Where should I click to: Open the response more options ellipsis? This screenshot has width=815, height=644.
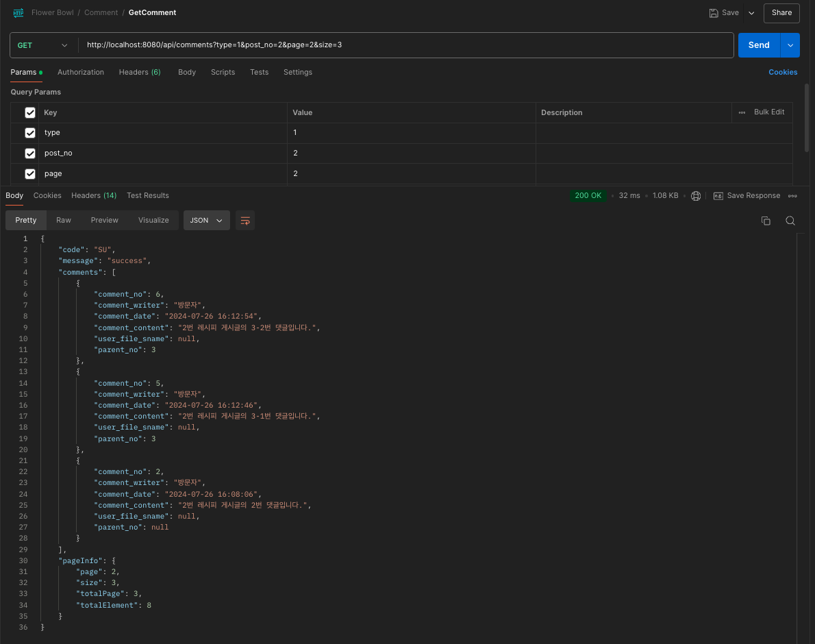point(792,196)
